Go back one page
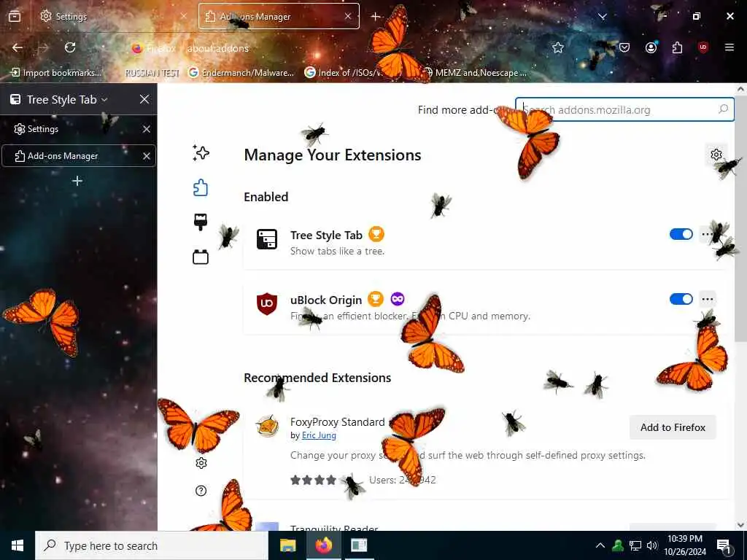The height and width of the screenshot is (560, 747). coord(18,47)
